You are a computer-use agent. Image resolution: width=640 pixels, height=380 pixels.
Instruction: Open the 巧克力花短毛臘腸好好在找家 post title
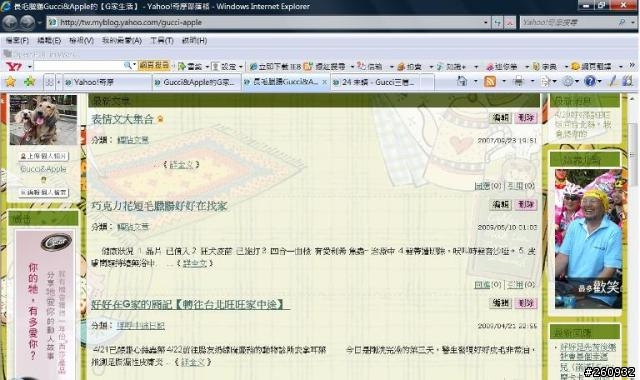[x=158, y=206]
